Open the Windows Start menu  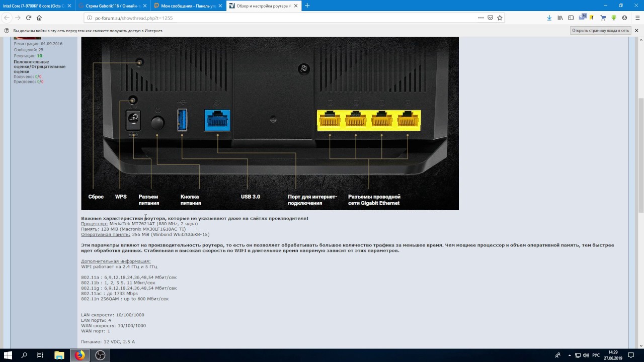tap(8, 355)
